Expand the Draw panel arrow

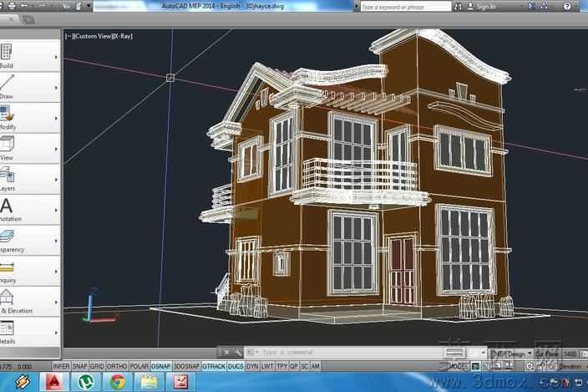pos(56,88)
